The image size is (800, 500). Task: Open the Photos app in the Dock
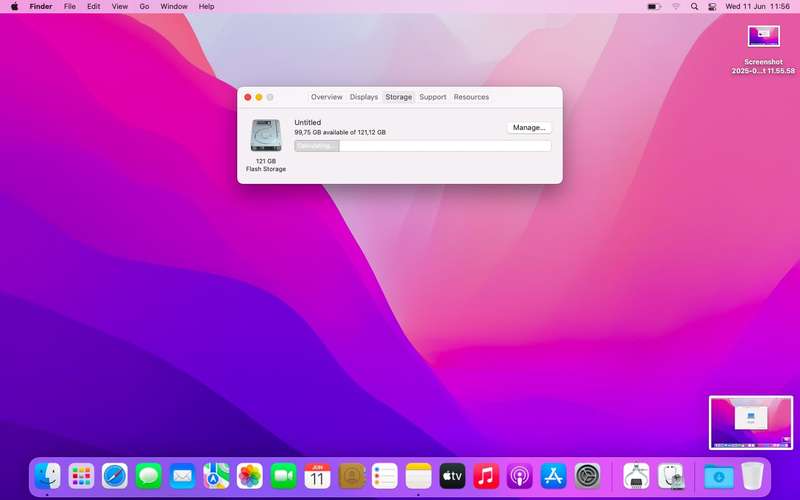coord(249,476)
